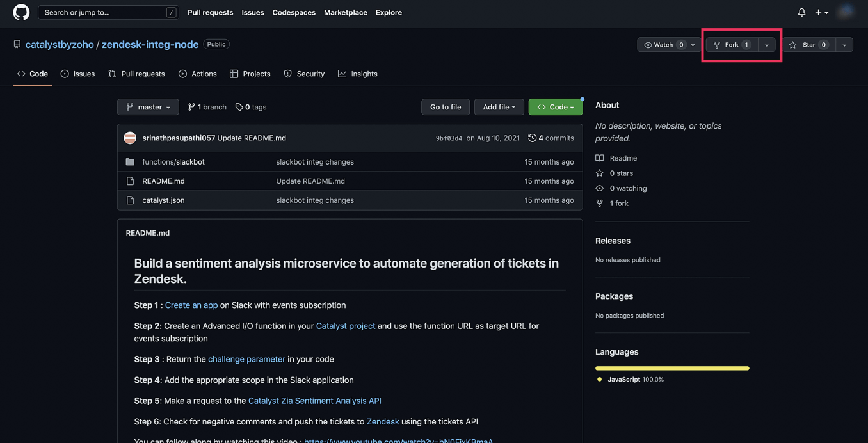Image resolution: width=868 pixels, height=443 pixels.
Task: Open the Insights tab
Action: [x=358, y=74]
